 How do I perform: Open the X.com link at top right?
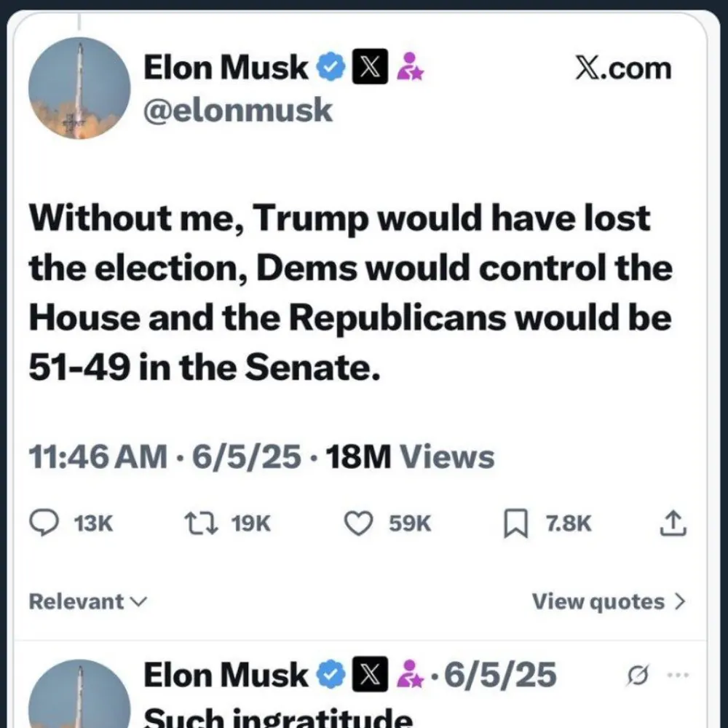pyautogui.click(x=622, y=68)
